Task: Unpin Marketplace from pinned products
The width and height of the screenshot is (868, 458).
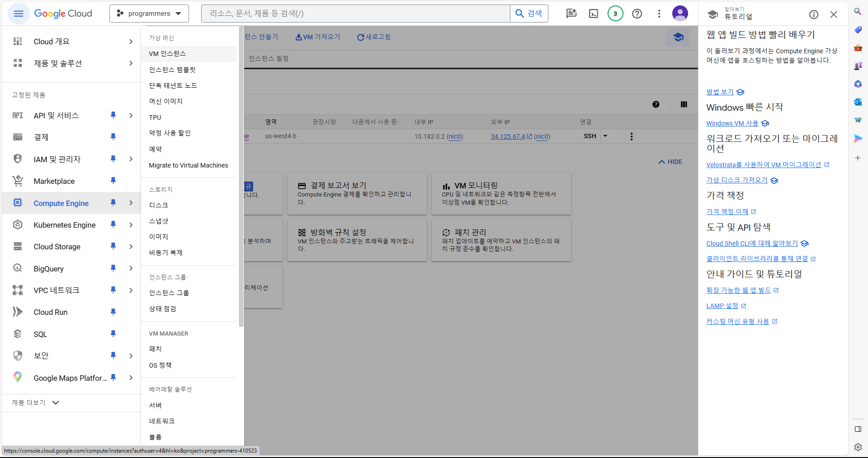Action: pyautogui.click(x=113, y=181)
